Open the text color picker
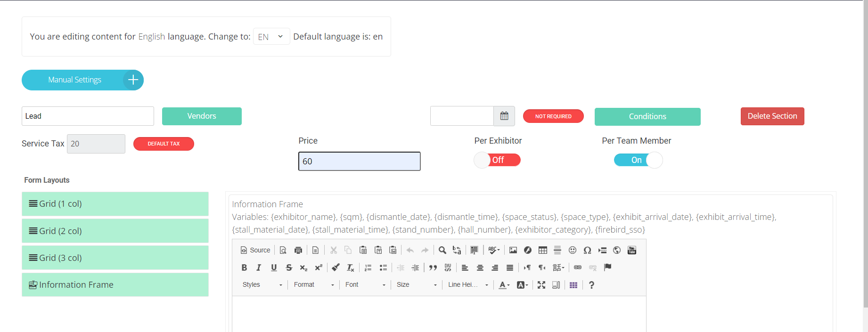This screenshot has width=868, height=332. [504, 285]
